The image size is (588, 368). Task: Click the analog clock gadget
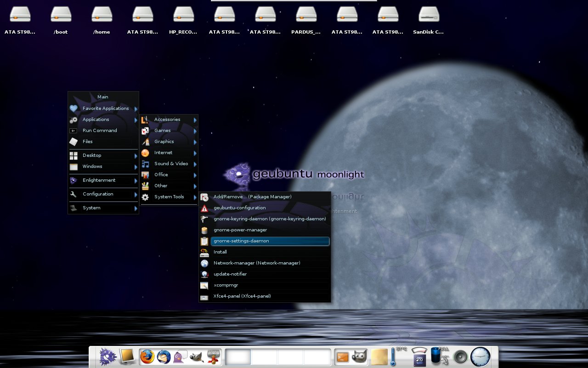(481, 356)
